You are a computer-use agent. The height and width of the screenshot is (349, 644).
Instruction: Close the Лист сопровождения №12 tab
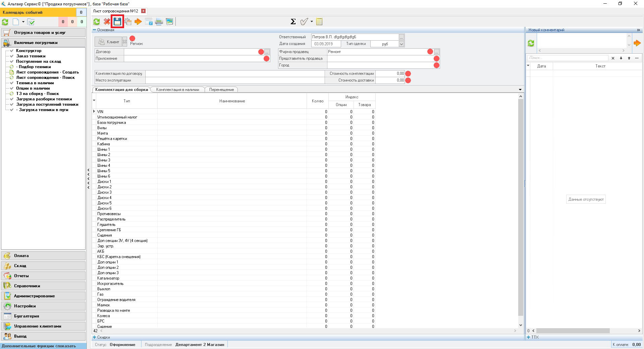(x=143, y=11)
